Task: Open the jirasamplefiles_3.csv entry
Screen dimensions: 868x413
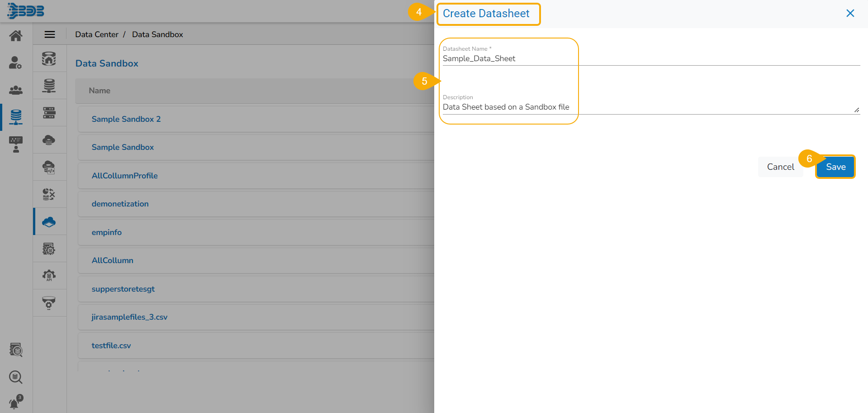Action: point(129,317)
